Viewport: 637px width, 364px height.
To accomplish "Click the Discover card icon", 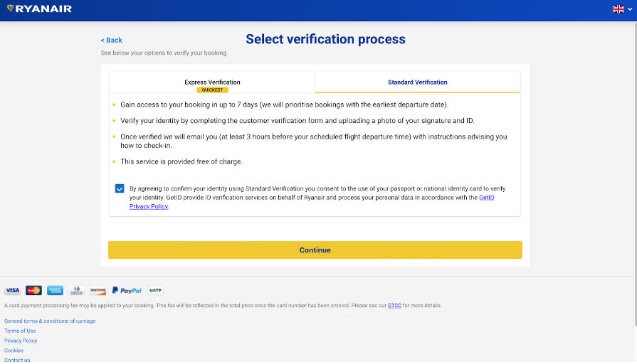I will pos(98,290).
